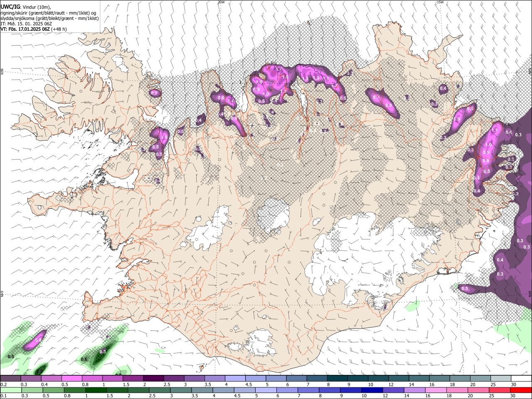The height and width of the screenshot is (399, 532).
Task: Click the '12' label in upper legend row
Action: [x=391, y=384]
